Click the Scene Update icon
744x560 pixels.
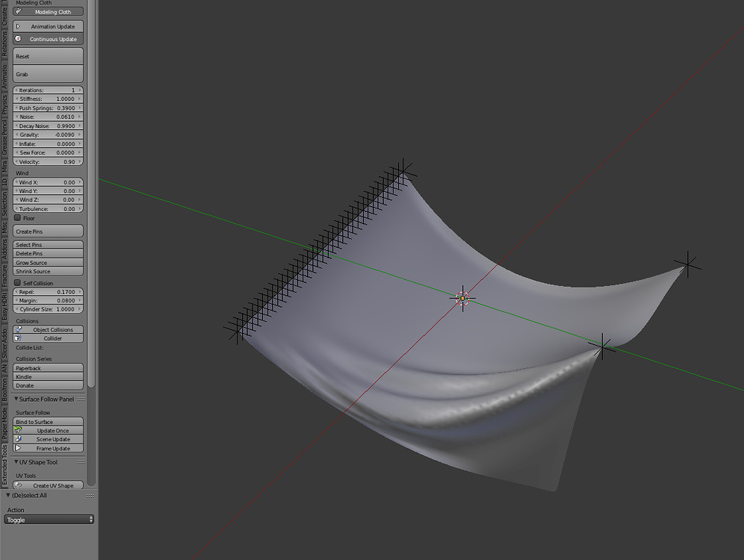(19, 438)
